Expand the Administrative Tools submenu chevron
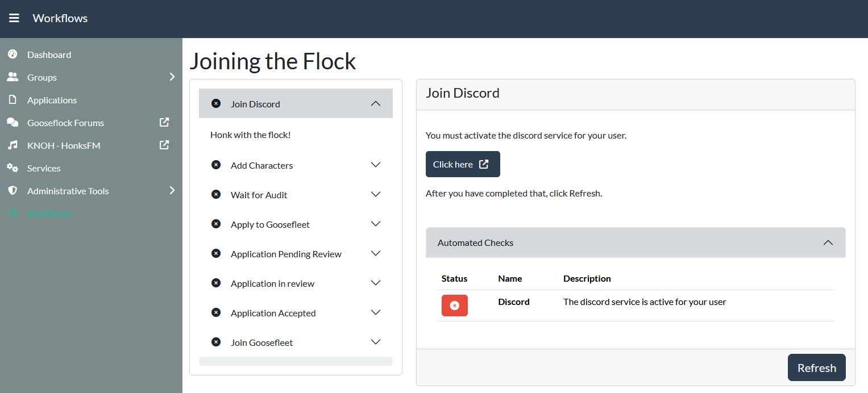Image resolution: width=868 pixels, height=393 pixels. pos(172,190)
